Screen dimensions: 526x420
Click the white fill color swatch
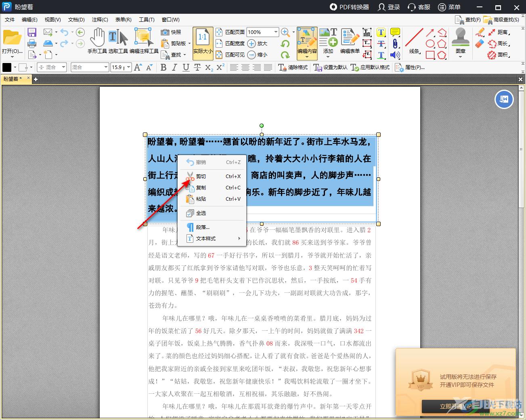(23, 67)
